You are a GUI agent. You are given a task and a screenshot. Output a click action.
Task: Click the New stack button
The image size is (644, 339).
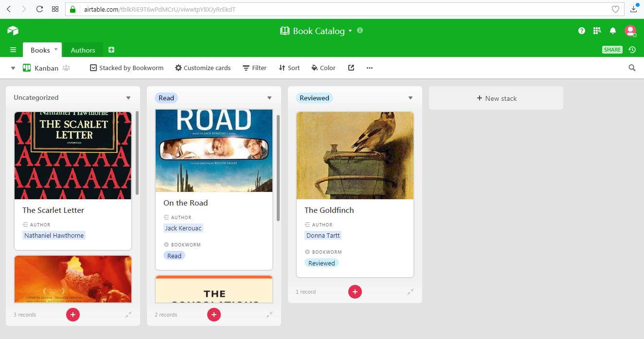coord(496,98)
